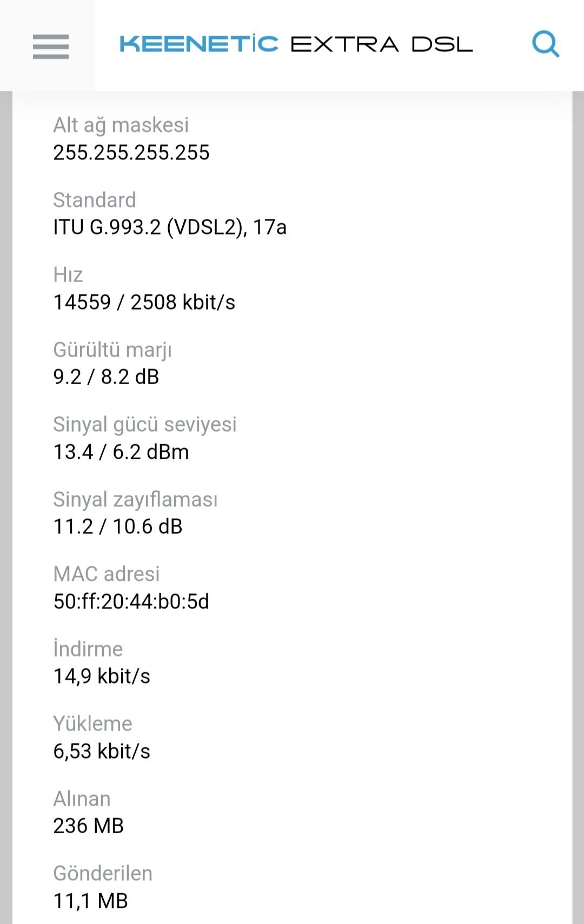Viewport: 584px width, 924px height.
Task: Select the download rate 14,9 kbit/s
Action: (x=102, y=677)
